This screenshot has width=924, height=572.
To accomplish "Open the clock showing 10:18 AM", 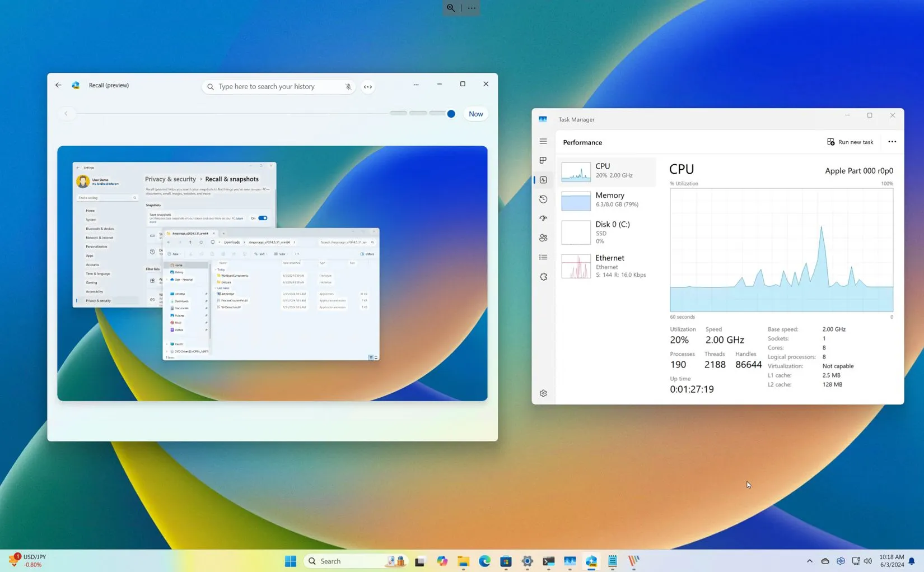I will (892, 561).
